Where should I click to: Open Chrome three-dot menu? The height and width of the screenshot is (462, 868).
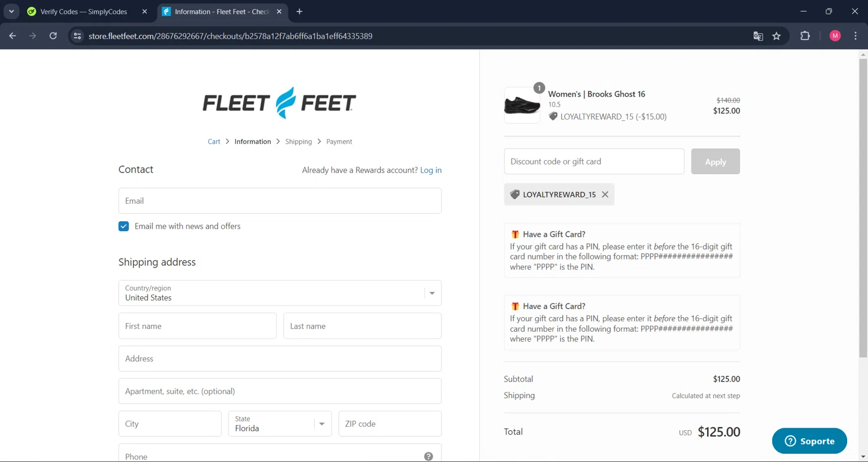click(856, 36)
